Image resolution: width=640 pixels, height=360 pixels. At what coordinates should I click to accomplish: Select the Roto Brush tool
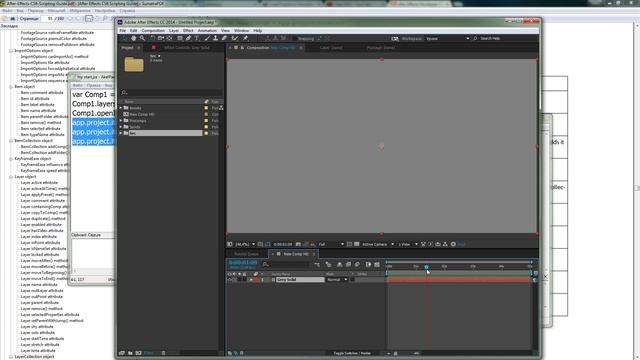pos(235,38)
